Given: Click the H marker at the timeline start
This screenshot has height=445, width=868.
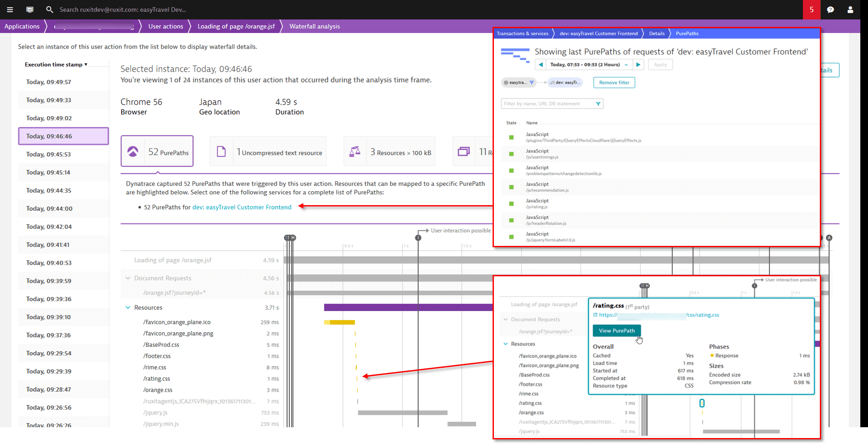Looking at the screenshot, I should 293,238.
